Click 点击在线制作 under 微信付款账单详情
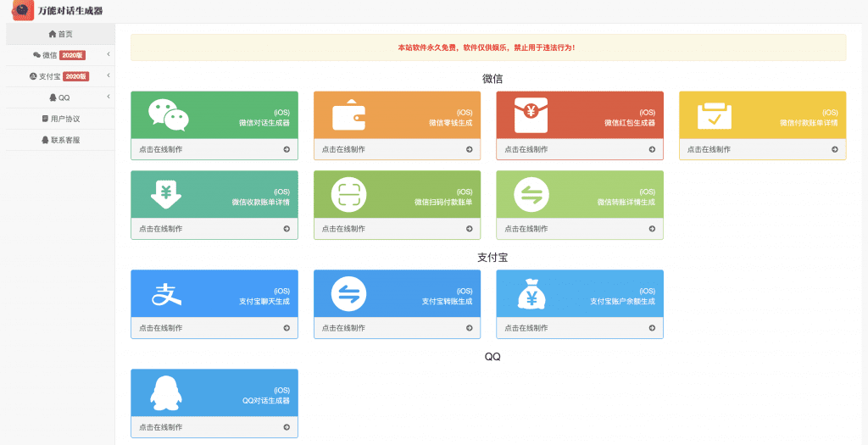This screenshot has height=445, width=868. click(x=709, y=149)
